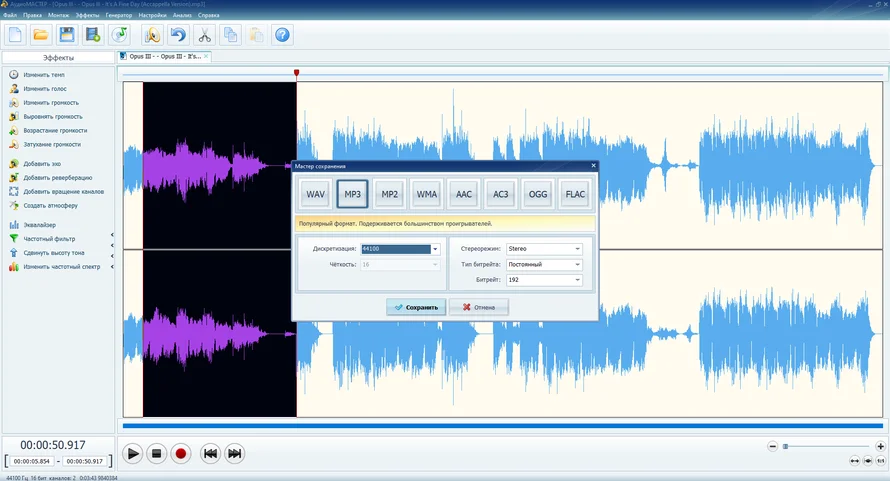Click the Paste clipboard toolbar icon
The image size is (890, 481).
point(257,35)
